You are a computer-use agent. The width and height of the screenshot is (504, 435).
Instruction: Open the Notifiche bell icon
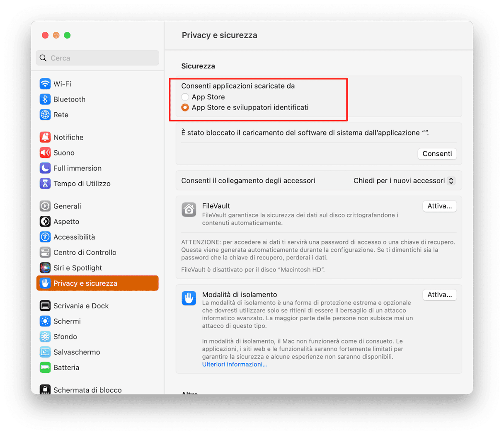pyautogui.click(x=45, y=137)
